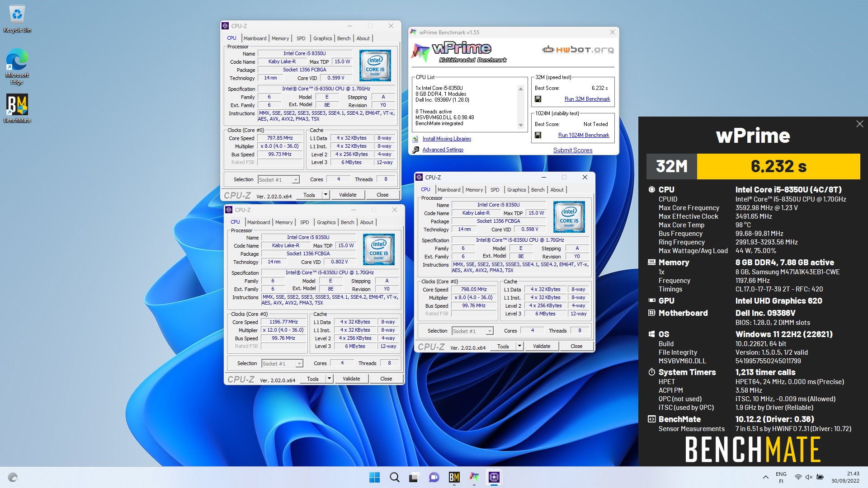The width and height of the screenshot is (868, 488).
Task: Open the Socket #1 selection dropdown in the 1196.77 MHz CPU-Z window
Action: click(x=282, y=364)
